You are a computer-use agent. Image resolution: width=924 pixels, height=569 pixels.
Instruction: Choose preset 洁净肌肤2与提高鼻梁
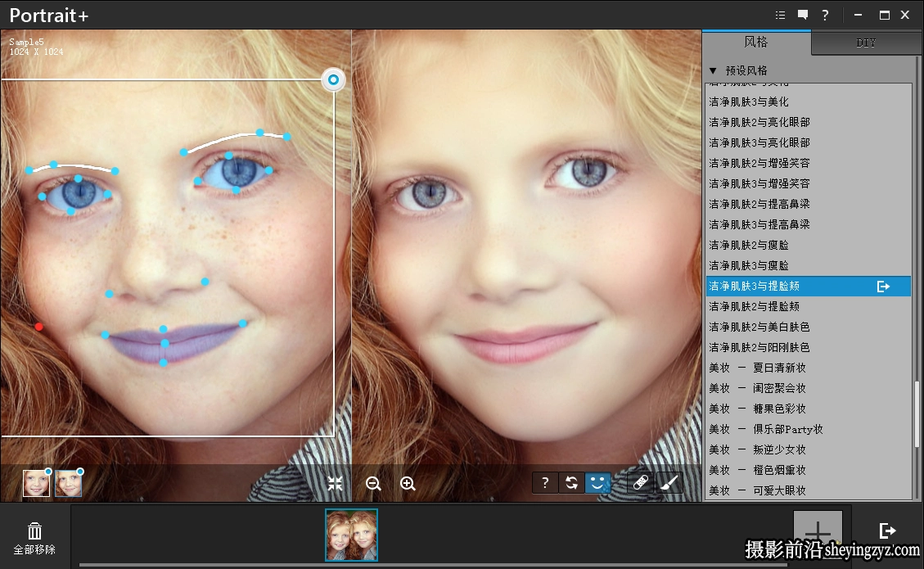tap(809, 204)
